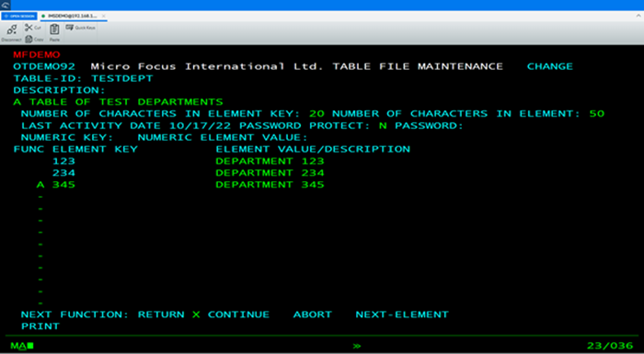This screenshot has width=644, height=354.
Task: Click the first empty FUNC dash row
Action: [x=40, y=197]
